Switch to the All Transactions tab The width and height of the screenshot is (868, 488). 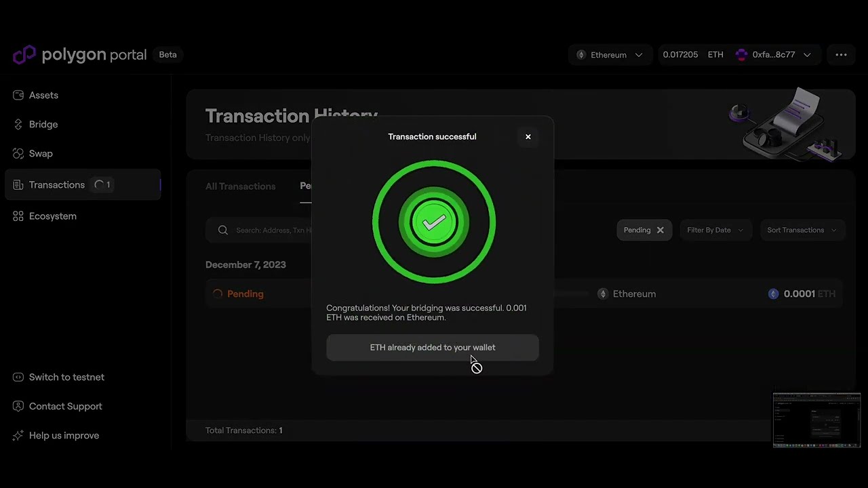tap(240, 186)
